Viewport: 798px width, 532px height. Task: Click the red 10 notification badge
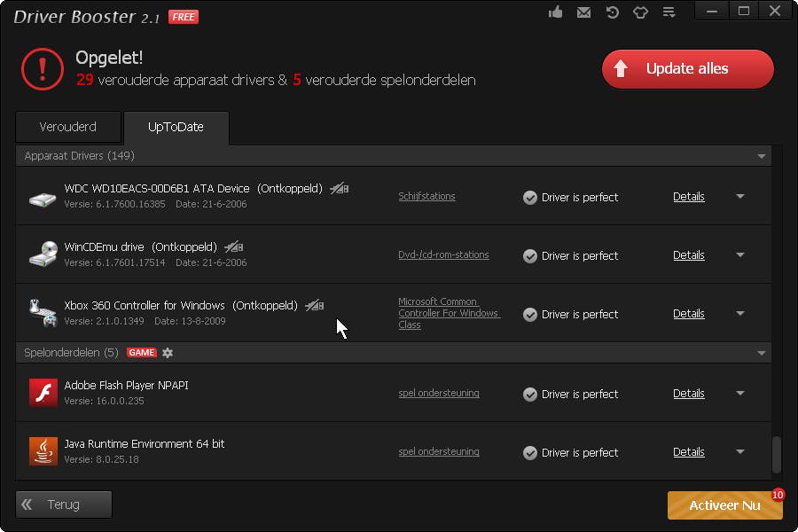(x=778, y=495)
